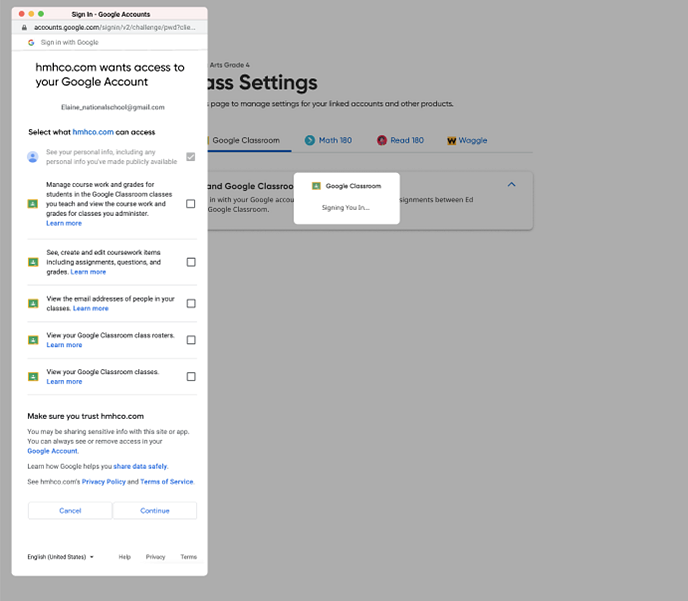Open Learn more under Manage course work
This screenshot has width=688, height=601.
click(64, 223)
